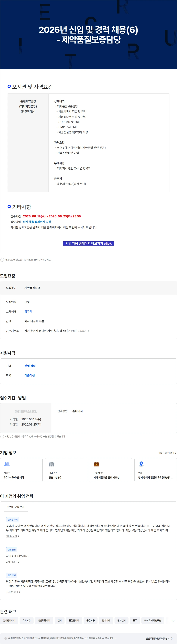Viewport: 177px width, 644px height.
Task: Select the 바이오·제약연구원 tag
Action: click(153, 621)
